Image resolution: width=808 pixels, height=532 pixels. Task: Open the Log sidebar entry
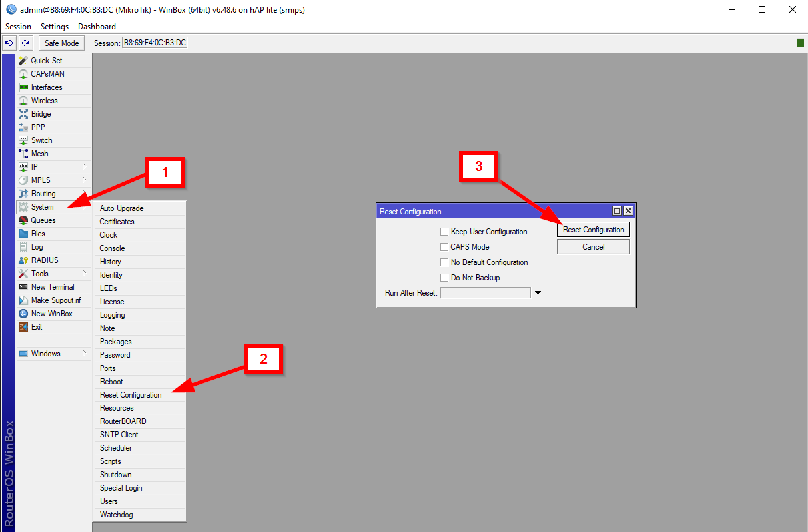click(53, 247)
